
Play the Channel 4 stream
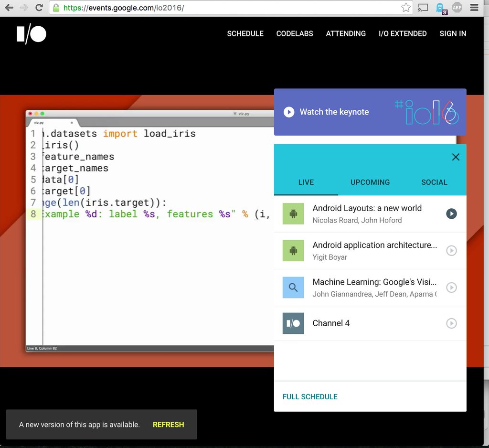451,323
